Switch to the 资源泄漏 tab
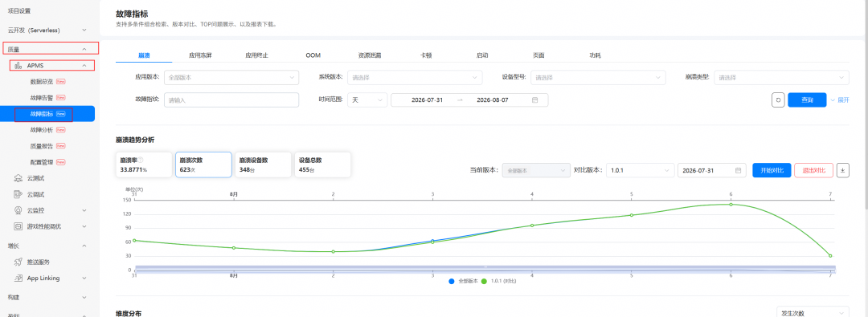The image size is (868, 317). pyautogui.click(x=369, y=55)
